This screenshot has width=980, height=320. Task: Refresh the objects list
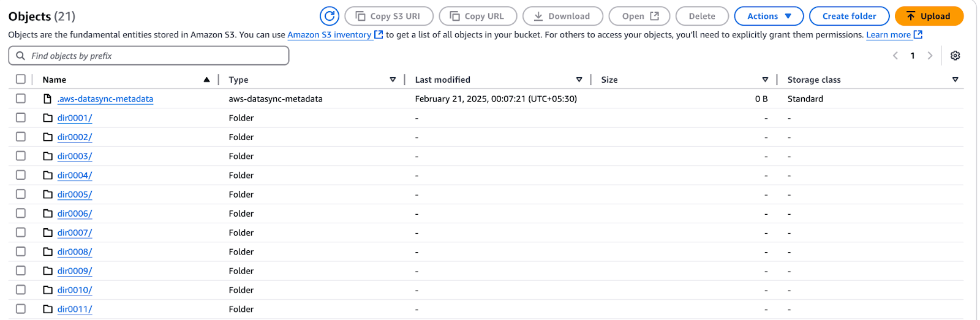coord(330,16)
